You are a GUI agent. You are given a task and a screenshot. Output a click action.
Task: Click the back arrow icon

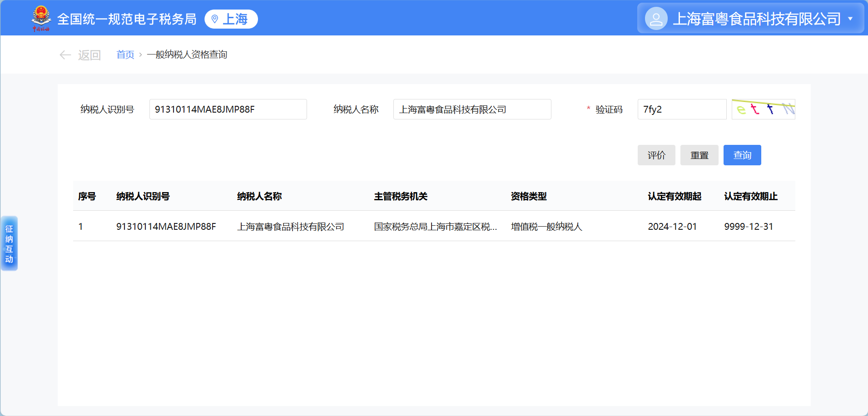tap(65, 55)
